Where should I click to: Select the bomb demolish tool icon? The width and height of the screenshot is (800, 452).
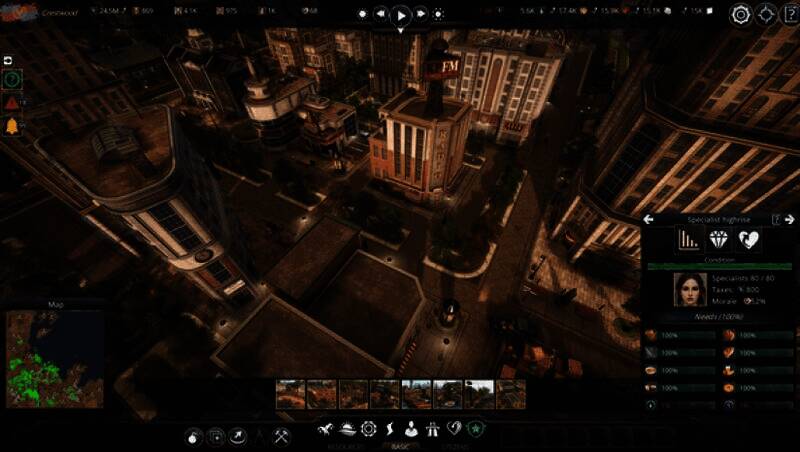(193, 435)
